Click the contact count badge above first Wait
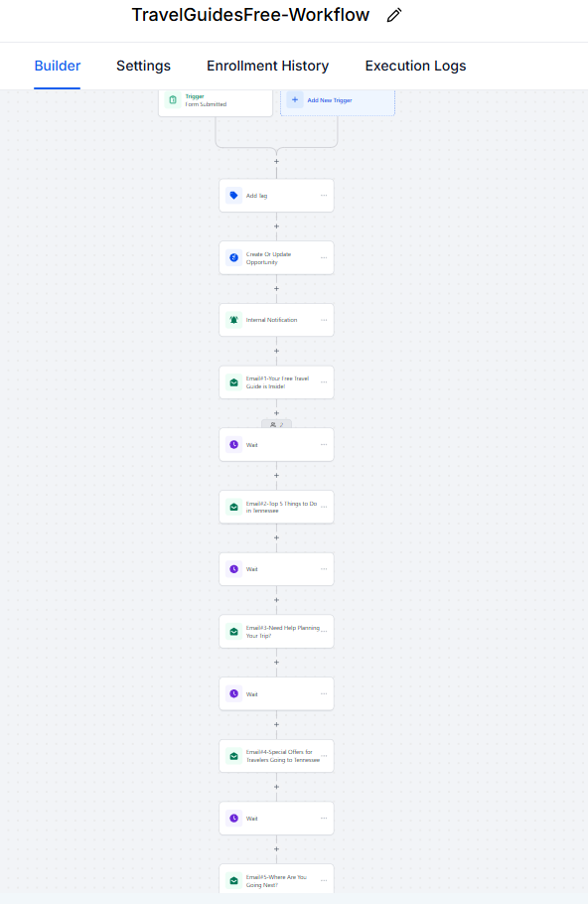 [x=277, y=424]
